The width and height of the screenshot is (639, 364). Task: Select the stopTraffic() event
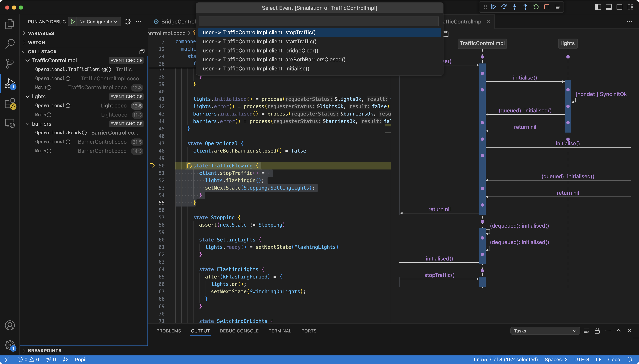point(319,33)
